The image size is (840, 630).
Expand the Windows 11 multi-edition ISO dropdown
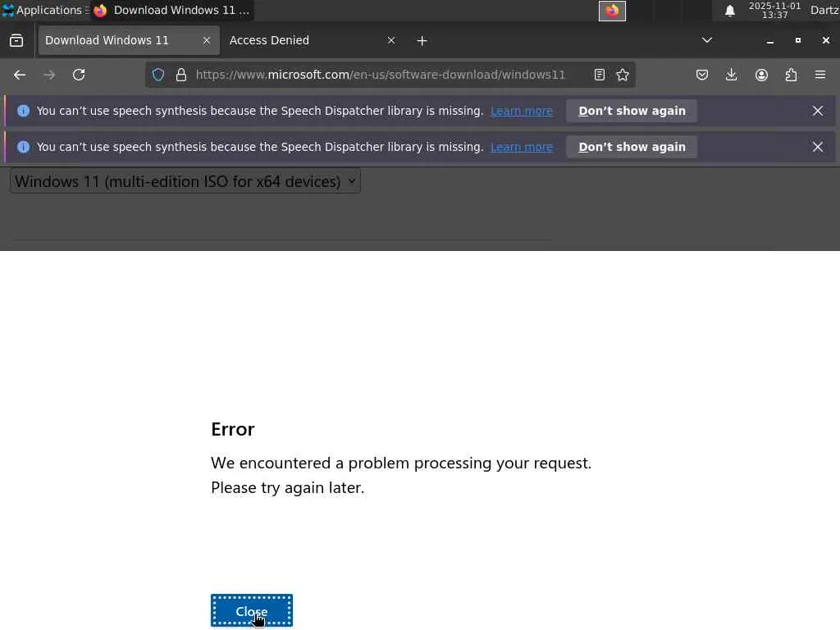click(185, 181)
